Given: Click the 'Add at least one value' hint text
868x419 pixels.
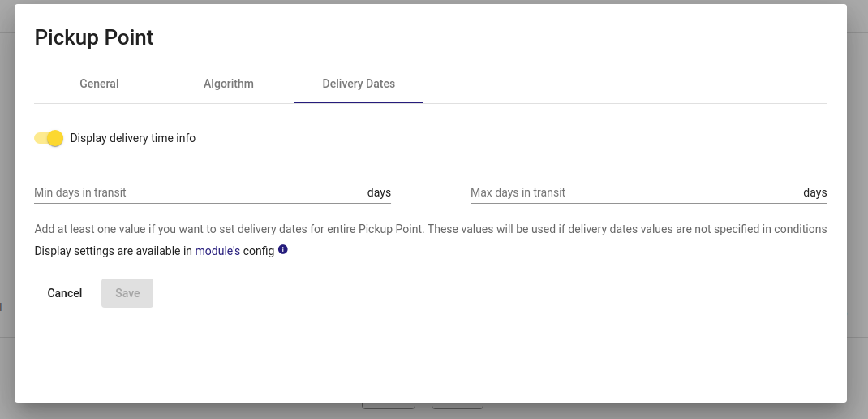Looking at the screenshot, I should (431, 229).
